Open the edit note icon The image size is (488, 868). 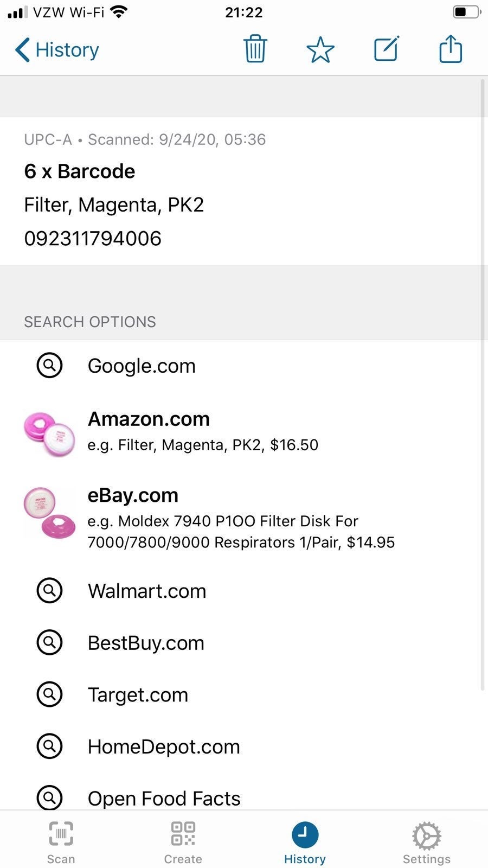pos(386,49)
